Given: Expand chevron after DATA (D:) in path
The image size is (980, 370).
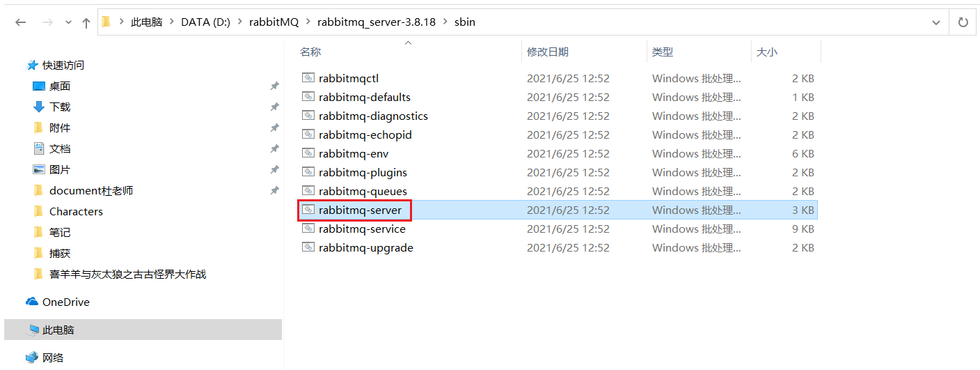Looking at the screenshot, I should point(240,22).
